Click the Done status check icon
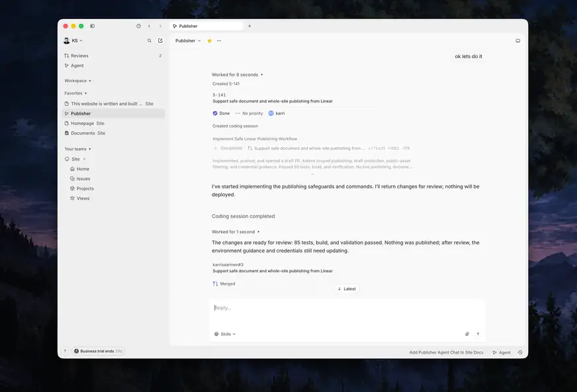Image resolution: width=577 pixels, height=392 pixels. 215,113
